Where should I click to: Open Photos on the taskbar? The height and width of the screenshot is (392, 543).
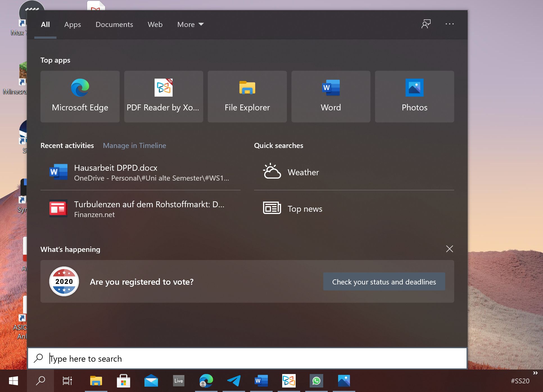(x=344, y=381)
